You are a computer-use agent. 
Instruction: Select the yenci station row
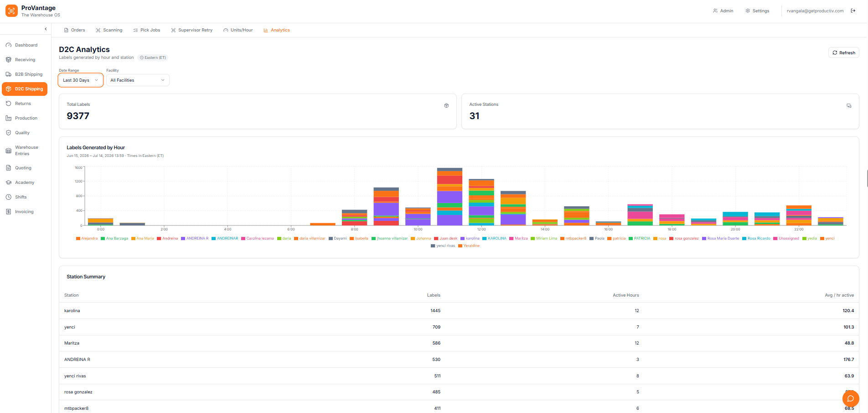click(459, 327)
